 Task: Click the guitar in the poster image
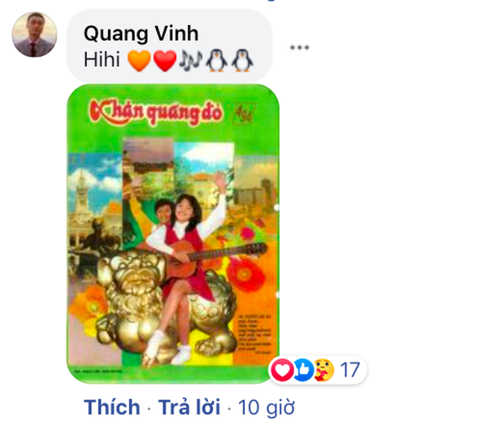click(x=212, y=257)
